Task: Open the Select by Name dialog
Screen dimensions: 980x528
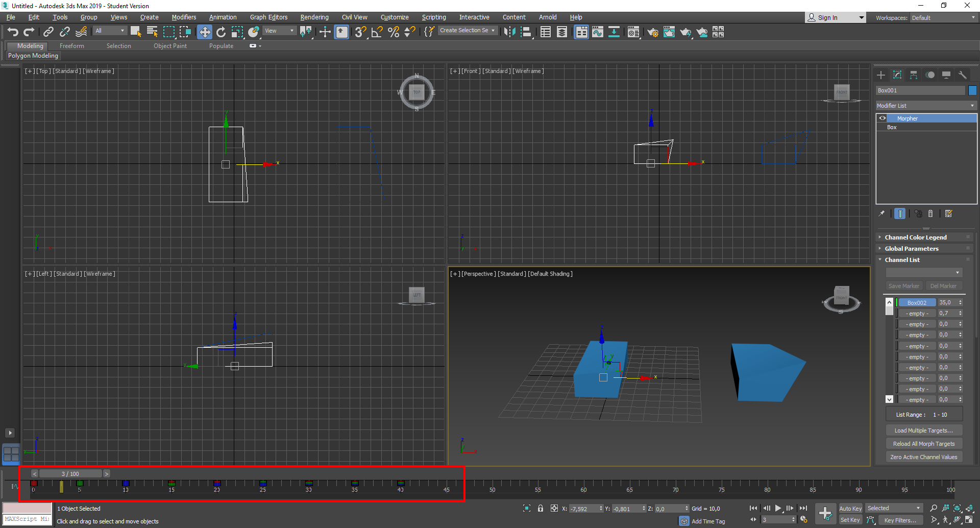Action: (x=152, y=32)
